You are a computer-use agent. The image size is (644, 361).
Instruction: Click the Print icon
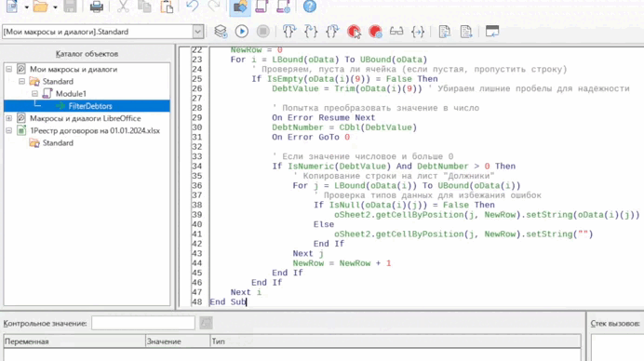point(97,7)
